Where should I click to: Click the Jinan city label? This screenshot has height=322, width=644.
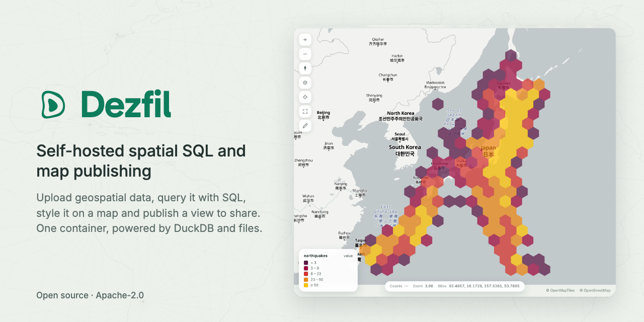coord(329,145)
